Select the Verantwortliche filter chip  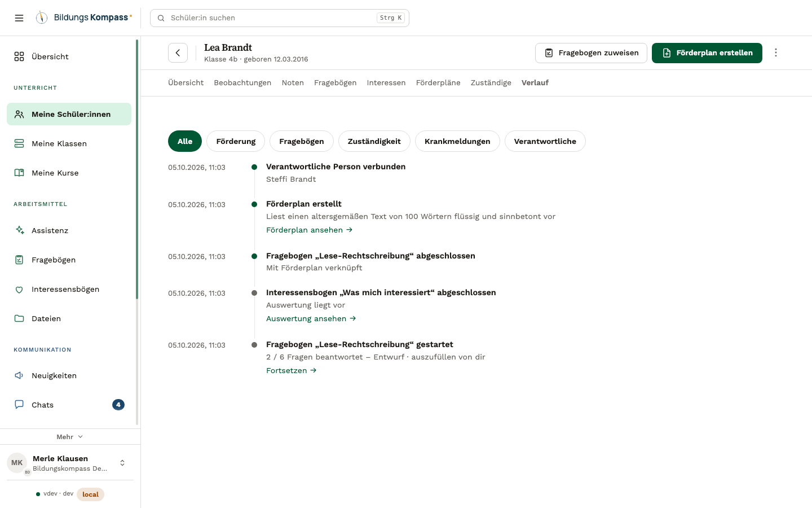coord(545,141)
